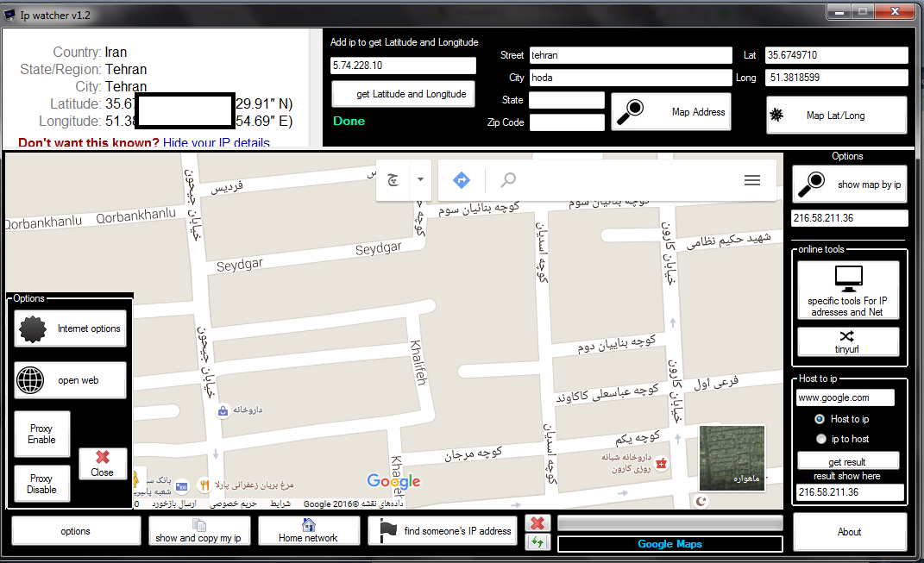The width and height of the screenshot is (924, 563).
Task: Click the red X stop button beside progress bar
Action: [537, 523]
